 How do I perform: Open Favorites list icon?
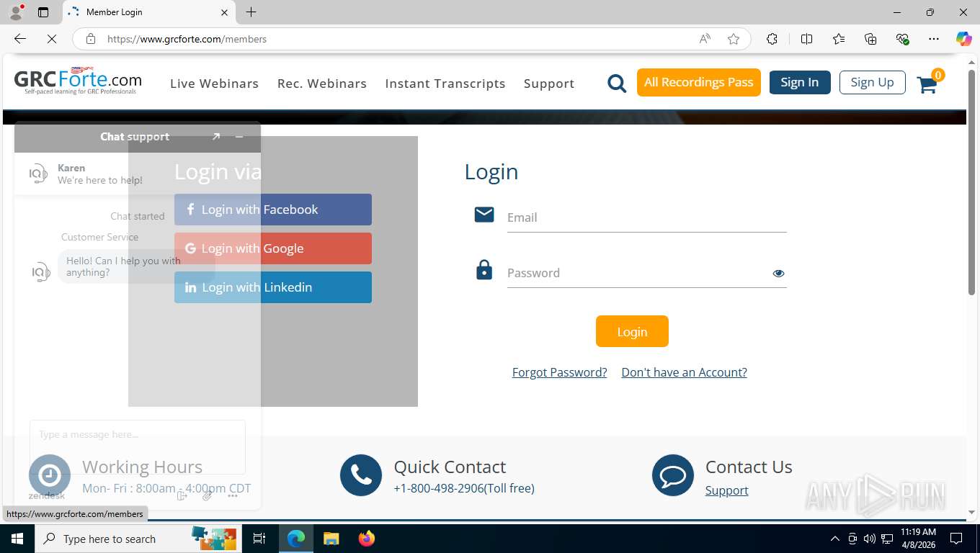[839, 39]
